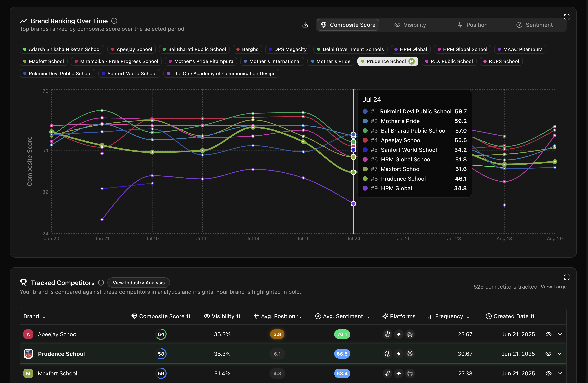Screen dimensions: 588x383
Task: Sort table by Avg. Sentiment column
Action: pos(342,316)
